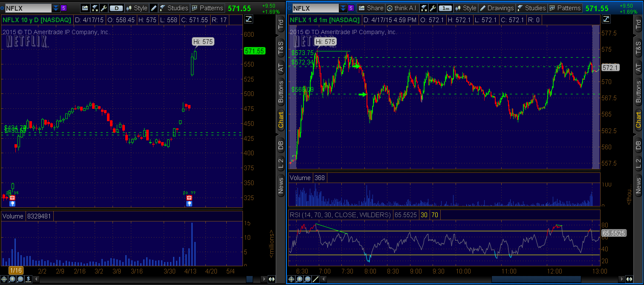Open chart settings wrench in right chart
Viewport: 644px width, 285px height.
click(433, 8)
